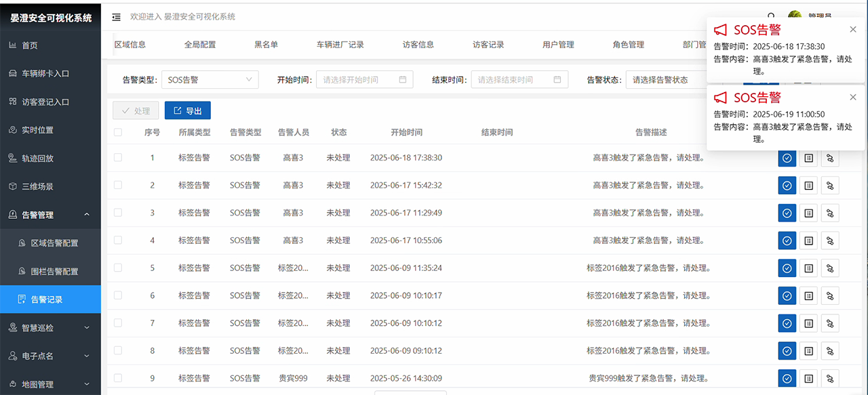The width and height of the screenshot is (868, 395).
Task: Collapse the sidebar using the hamburger icon
Action: point(117,17)
